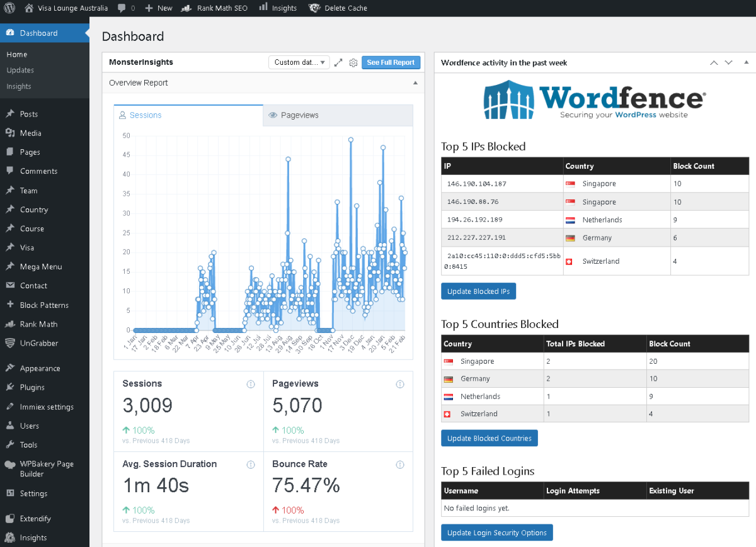Move Wordfence widget down
Image resolution: width=756 pixels, height=547 pixels.
point(729,62)
